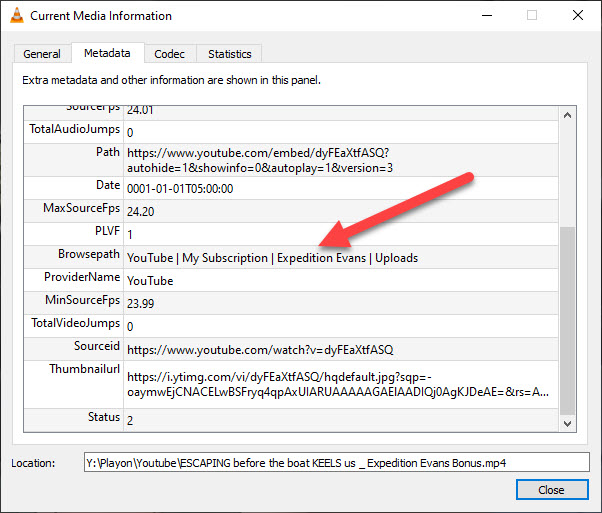This screenshot has width=602, height=513.
Task: Select the Path YouTube embed URL value
Action: pyautogui.click(x=259, y=160)
